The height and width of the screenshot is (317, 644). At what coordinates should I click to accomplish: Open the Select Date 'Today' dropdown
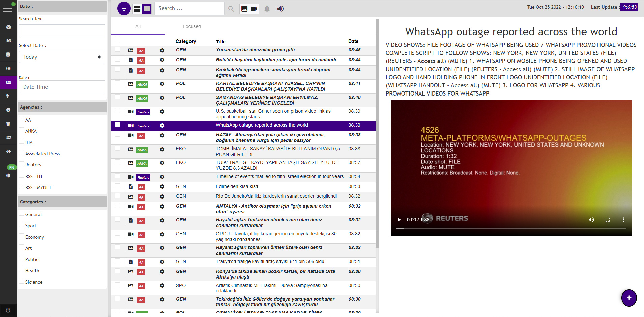pyautogui.click(x=62, y=57)
